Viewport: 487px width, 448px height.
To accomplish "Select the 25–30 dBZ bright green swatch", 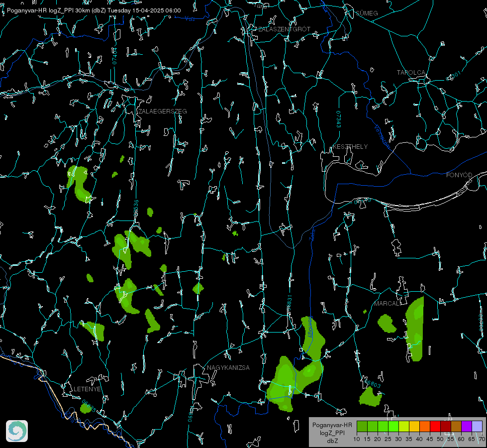I will click(x=393, y=426).
